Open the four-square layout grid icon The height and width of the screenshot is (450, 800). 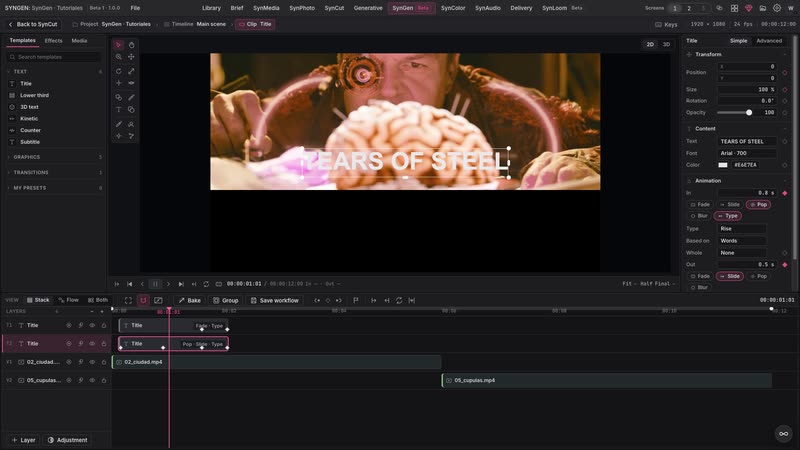click(x=734, y=8)
